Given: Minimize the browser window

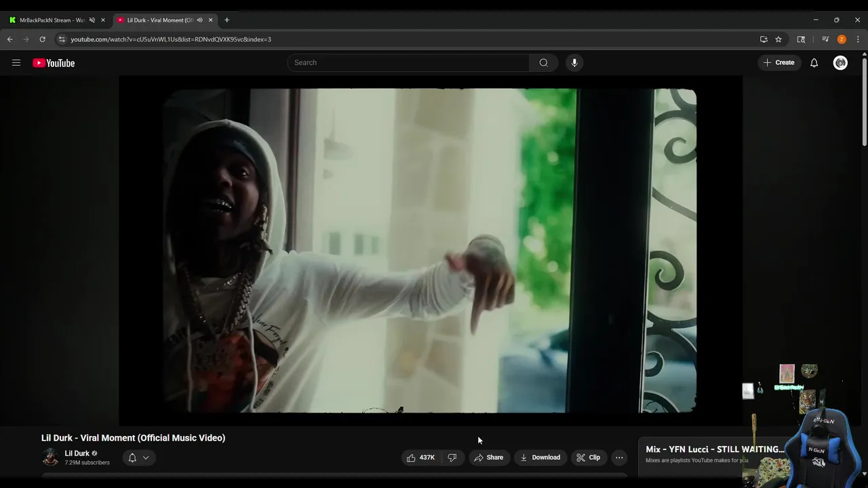Looking at the screenshot, I should [816, 20].
